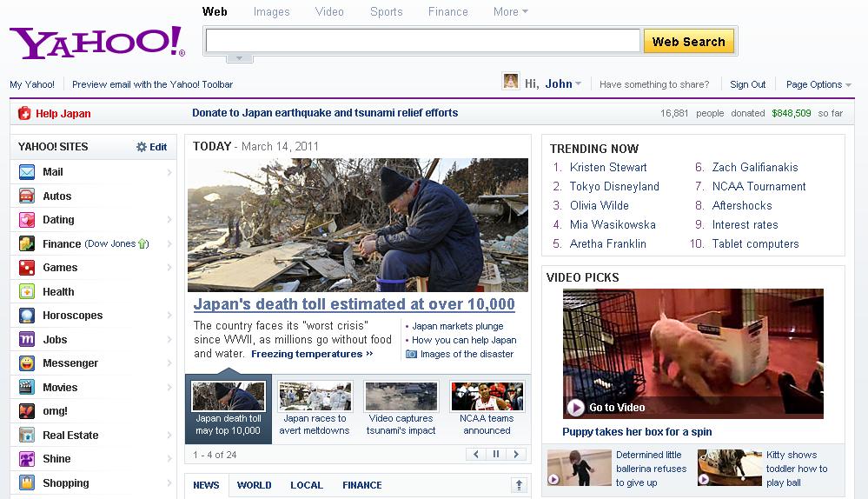Click the Games dice icon
Screen dimensions: 868x499
(x=27, y=268)
